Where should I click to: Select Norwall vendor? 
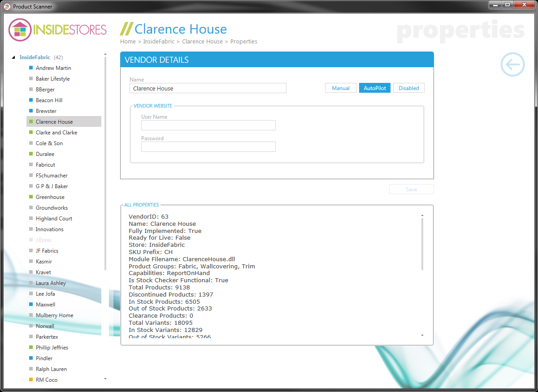point(45,326)
